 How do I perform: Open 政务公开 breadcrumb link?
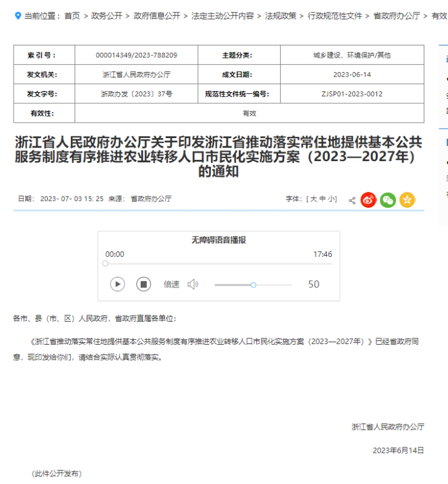click(x=107, y=16)
